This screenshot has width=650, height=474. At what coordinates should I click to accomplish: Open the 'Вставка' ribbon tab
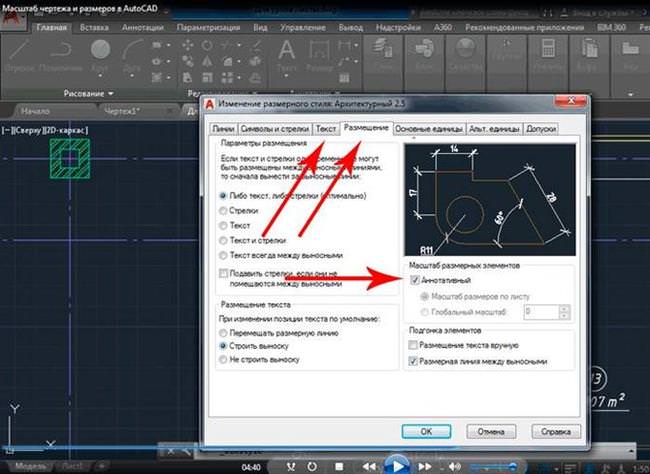(x=94, y=28)
